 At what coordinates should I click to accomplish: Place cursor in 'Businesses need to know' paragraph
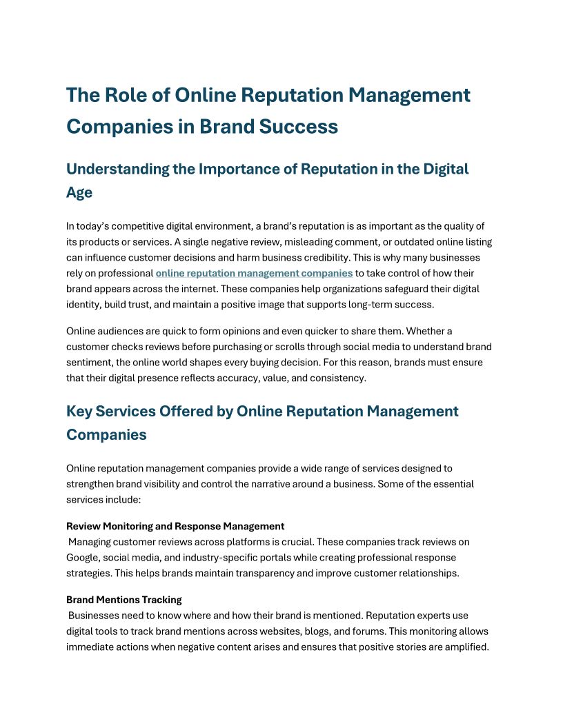point(276,631)
